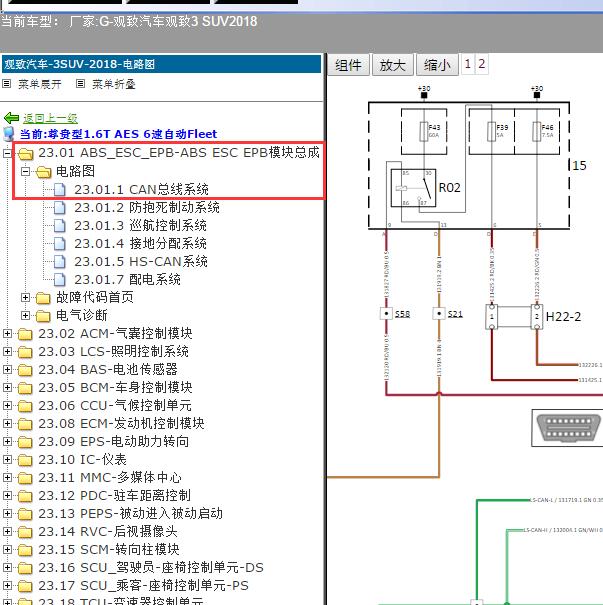Click 23.13 PEPS-被动进入被动启动 label
The height and width of the screenshot is (605, 603).
pos(130,514)
